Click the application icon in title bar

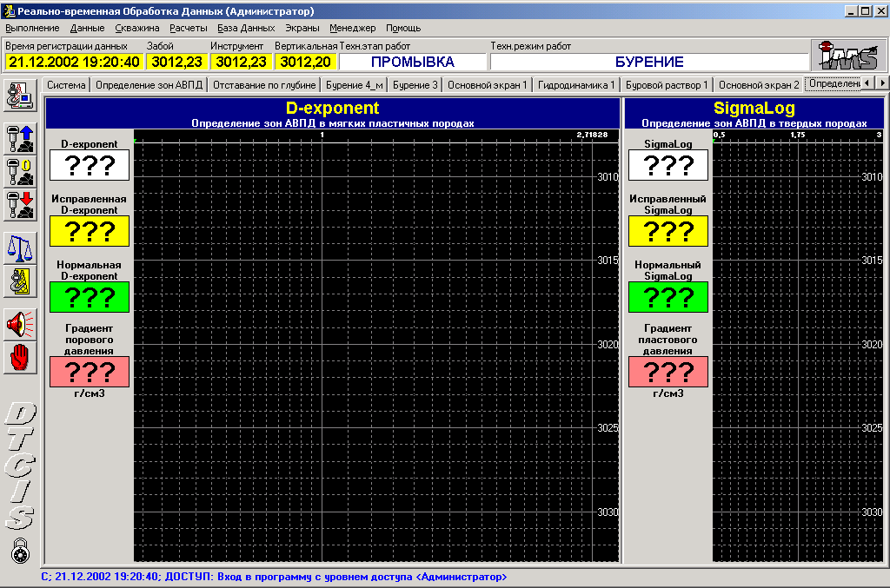coord(9,10)
